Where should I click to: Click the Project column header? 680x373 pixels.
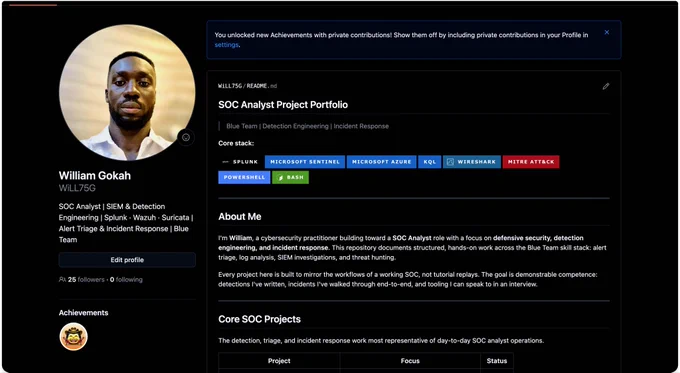(x=279, y=361)
